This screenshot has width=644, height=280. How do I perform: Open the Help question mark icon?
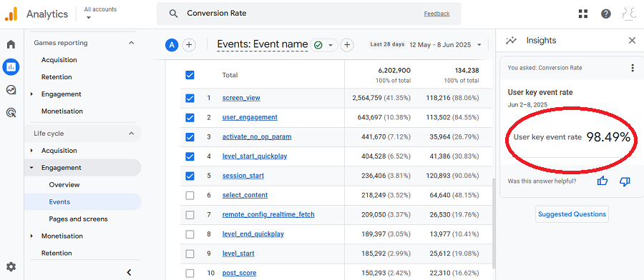606,14
